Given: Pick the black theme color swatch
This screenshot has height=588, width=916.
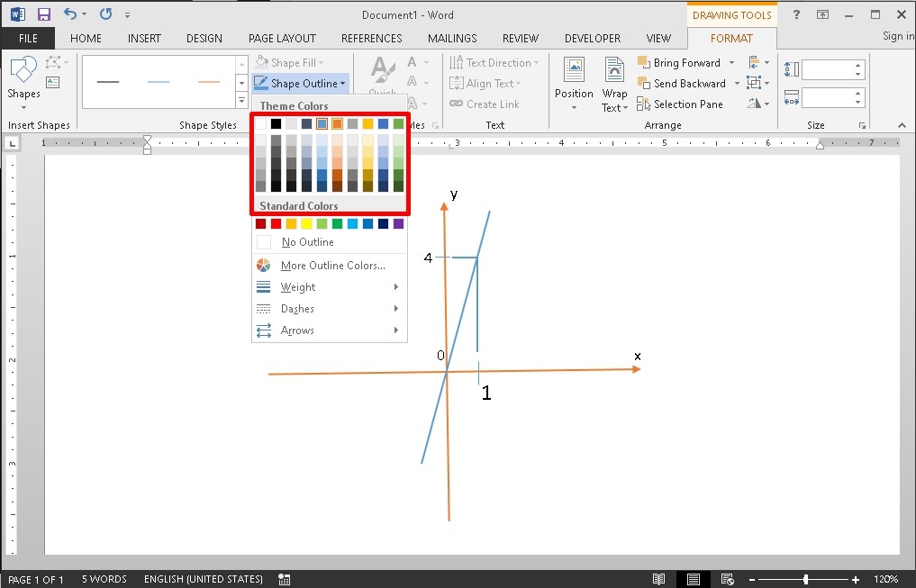Looking at the screenshot, I should 276,123.
